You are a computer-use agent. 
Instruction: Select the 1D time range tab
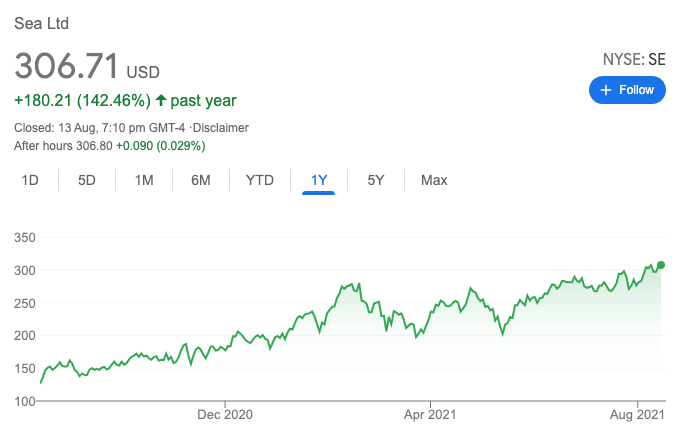(31, 180)
